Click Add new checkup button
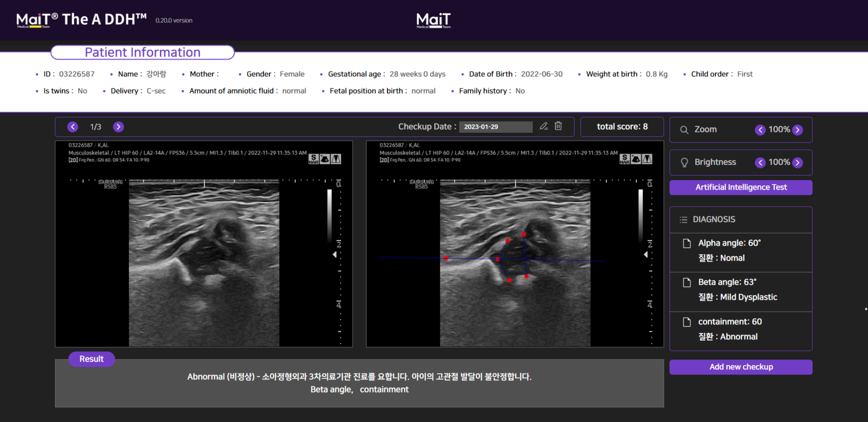 coord(741,367)
